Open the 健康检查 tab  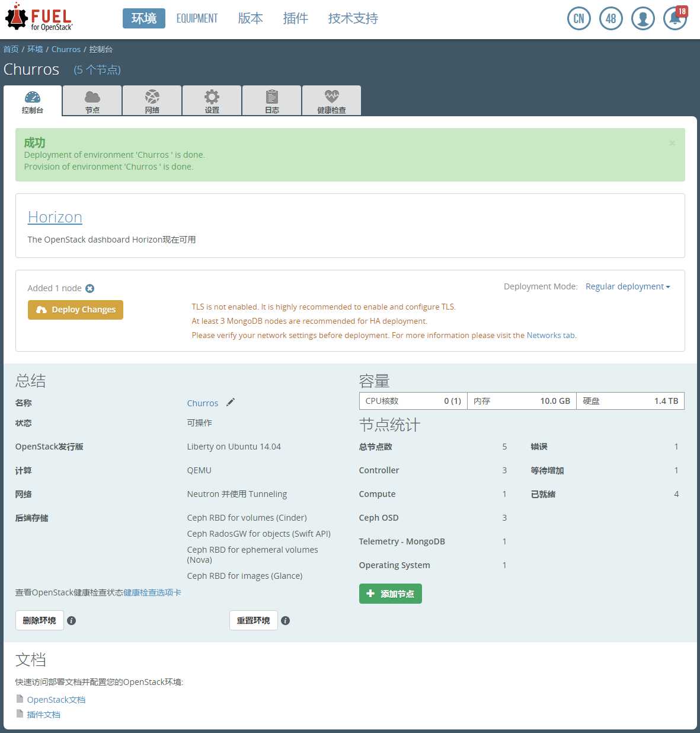(x=332, y=101)
